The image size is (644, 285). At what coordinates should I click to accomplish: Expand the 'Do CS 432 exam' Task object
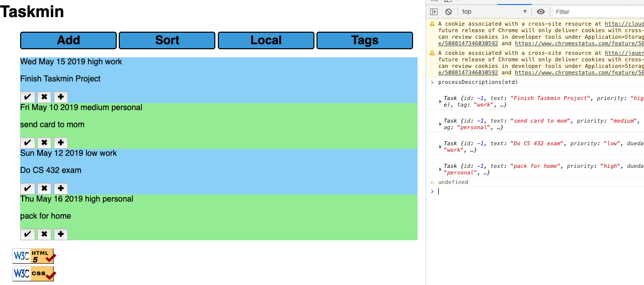(440, 147)
